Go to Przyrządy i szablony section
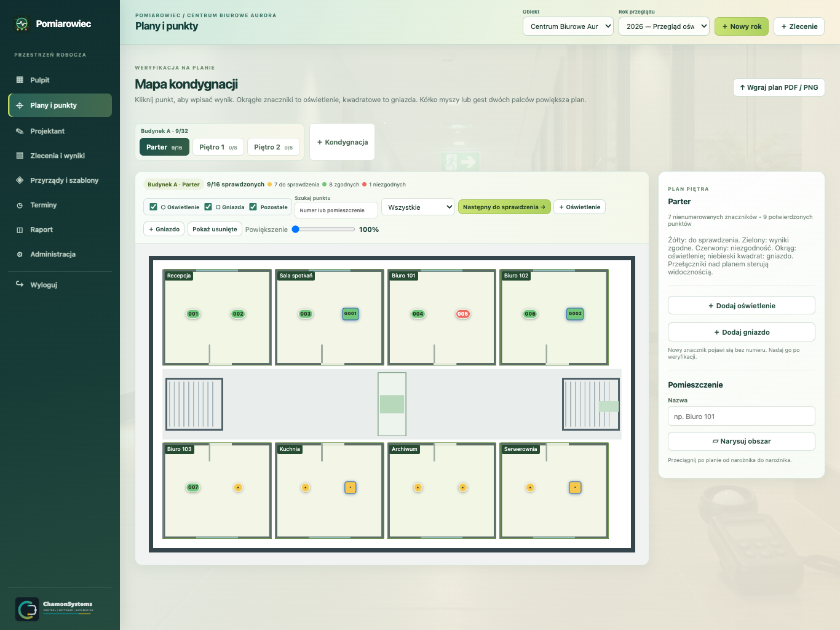This screenshot has width=840, height=630. click(60, 180)
